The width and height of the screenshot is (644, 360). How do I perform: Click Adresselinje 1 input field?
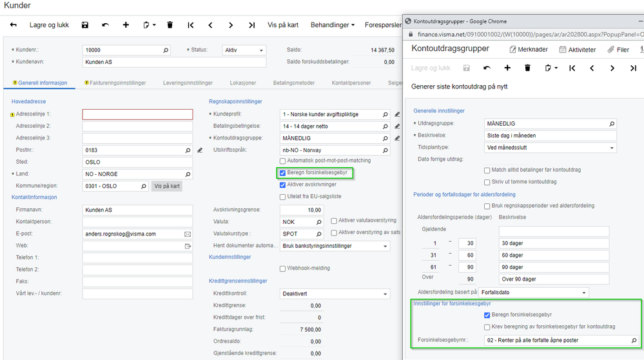(137, 114)
